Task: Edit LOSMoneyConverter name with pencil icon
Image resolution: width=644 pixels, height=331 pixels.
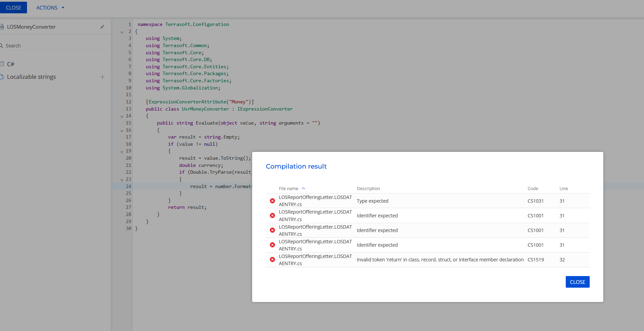Action: (102, 27)
